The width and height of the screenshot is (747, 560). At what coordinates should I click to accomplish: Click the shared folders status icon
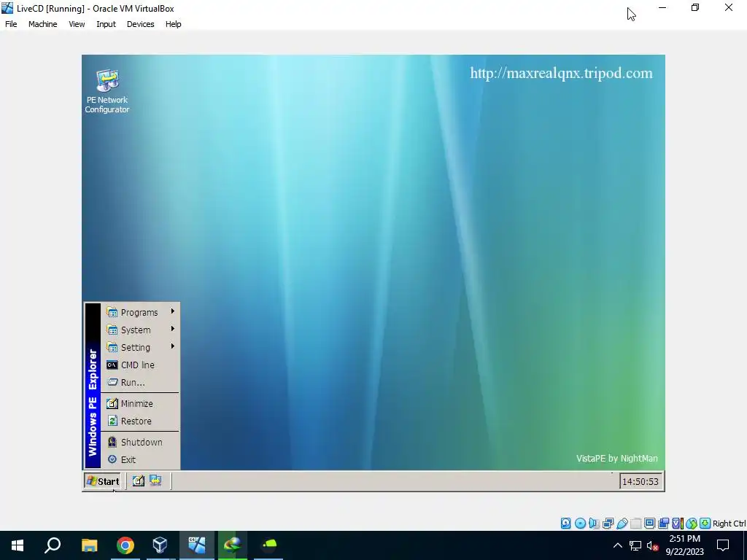tap(635, 524)
